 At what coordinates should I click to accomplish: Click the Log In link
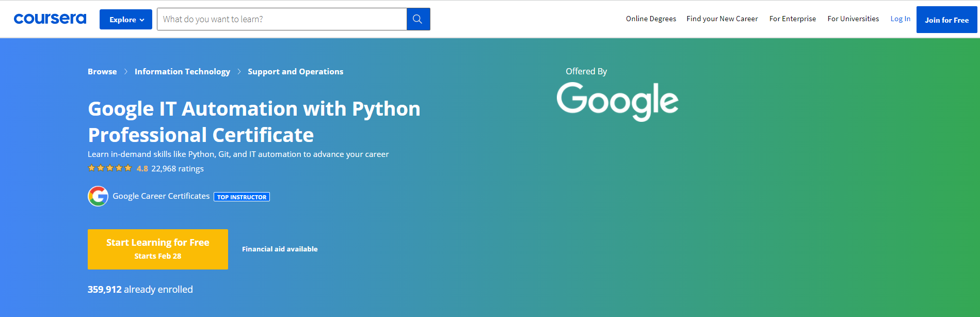click(901, 19)
